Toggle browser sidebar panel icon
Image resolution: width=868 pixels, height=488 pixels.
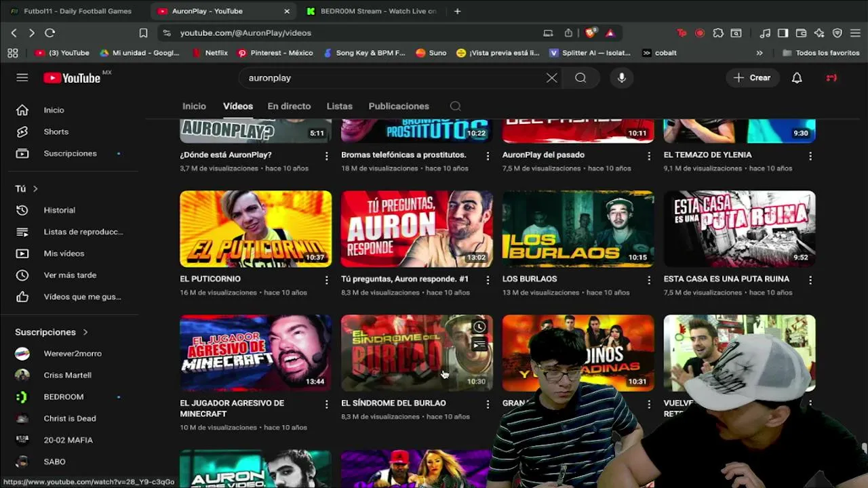783,33
